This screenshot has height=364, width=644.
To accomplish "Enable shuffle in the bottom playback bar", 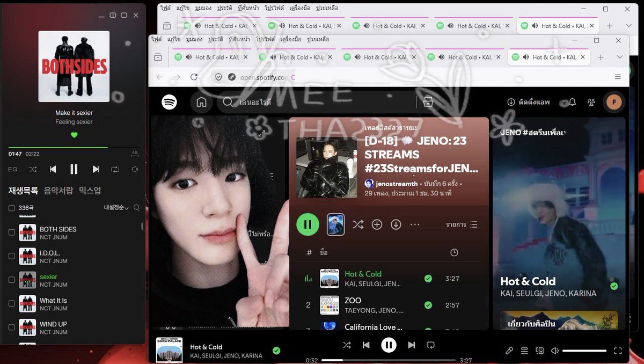I will 347,345.
